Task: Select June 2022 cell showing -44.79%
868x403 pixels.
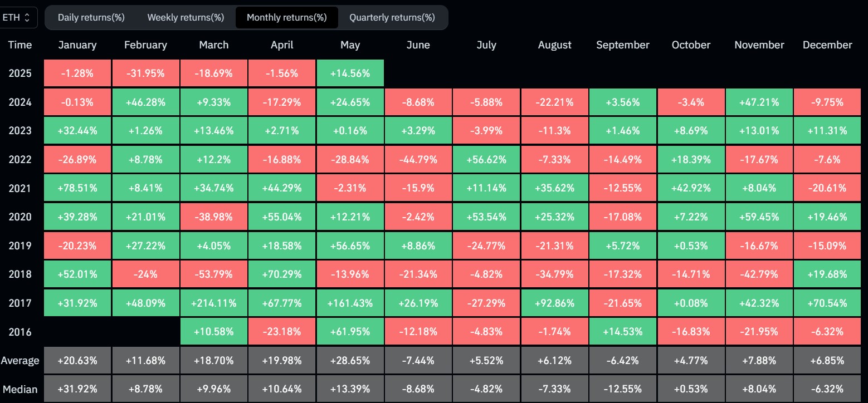Action: pos(418,160)
